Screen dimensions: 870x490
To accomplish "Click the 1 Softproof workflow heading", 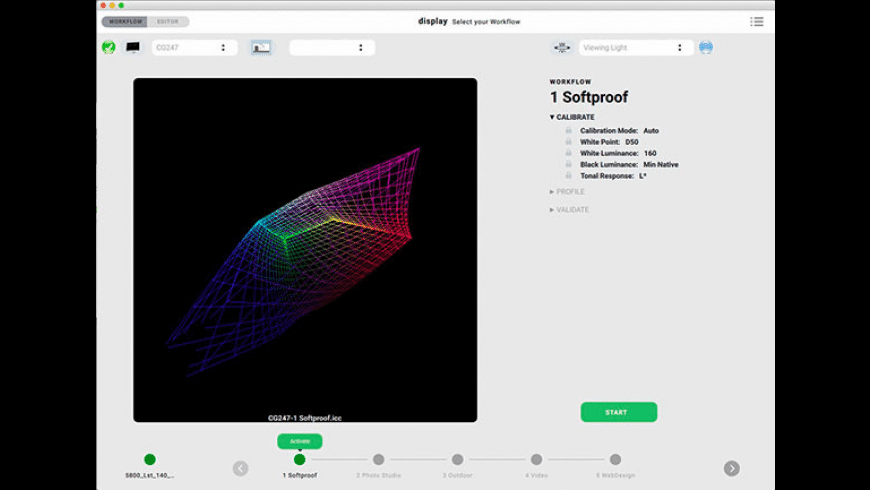I will click(589, 97).
